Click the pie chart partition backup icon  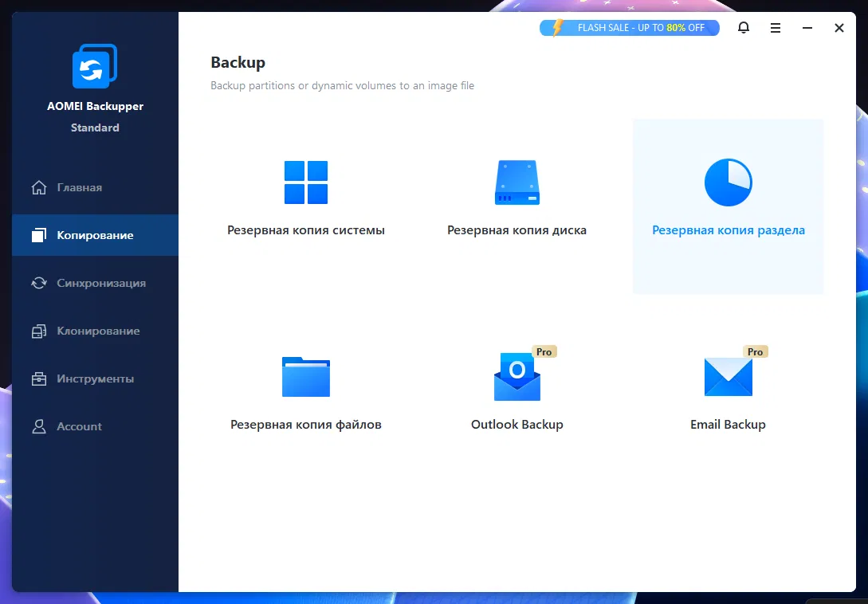coord(728,182)
